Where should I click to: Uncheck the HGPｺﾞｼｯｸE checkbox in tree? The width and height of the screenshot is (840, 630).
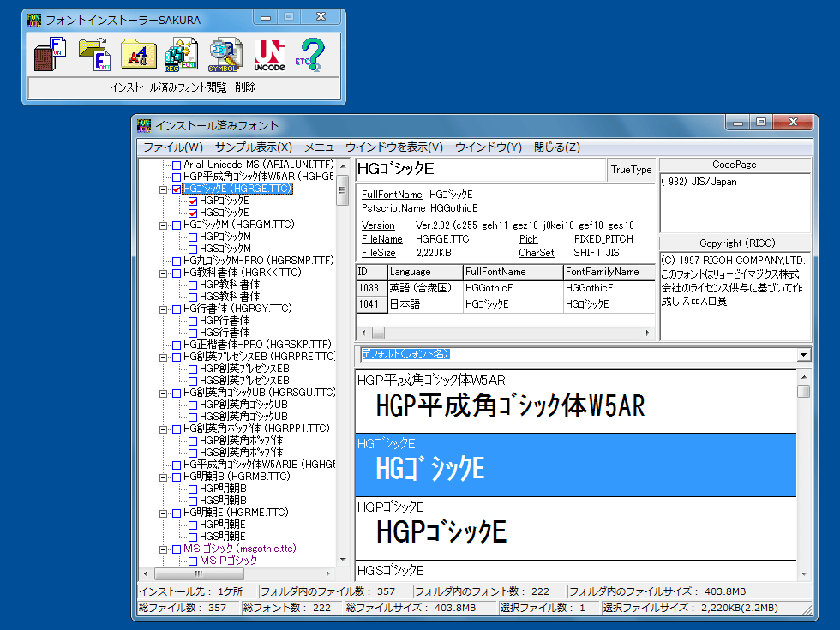pos(193,201)
